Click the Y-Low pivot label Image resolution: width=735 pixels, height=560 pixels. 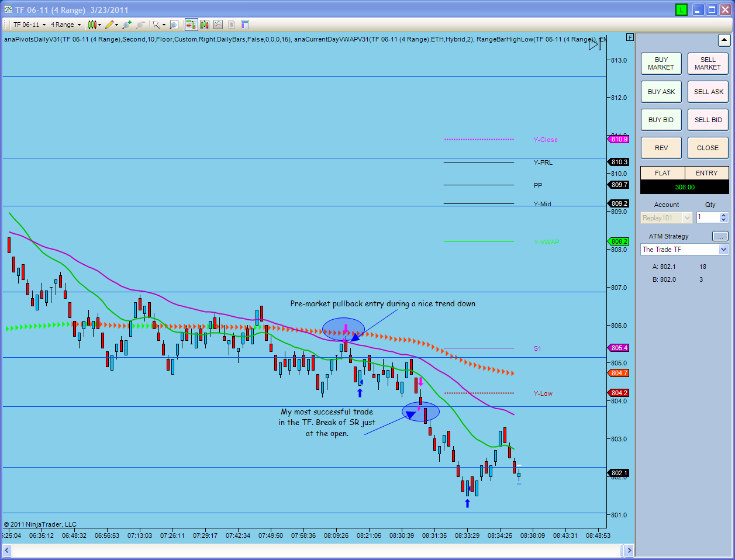(543, 393)
